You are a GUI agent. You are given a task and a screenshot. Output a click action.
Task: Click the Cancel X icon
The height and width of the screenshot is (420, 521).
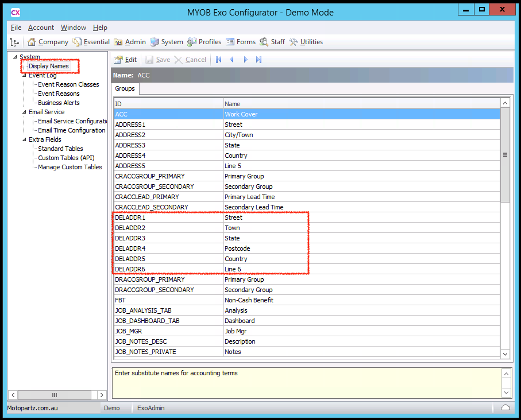pos(179,60)
